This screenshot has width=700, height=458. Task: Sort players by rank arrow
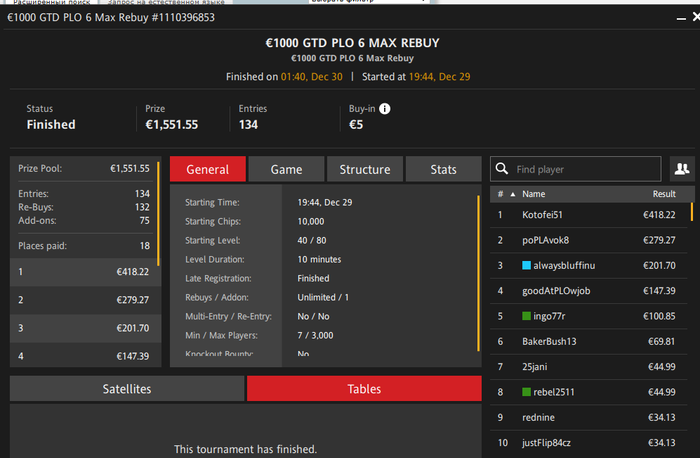pos(512,194)
